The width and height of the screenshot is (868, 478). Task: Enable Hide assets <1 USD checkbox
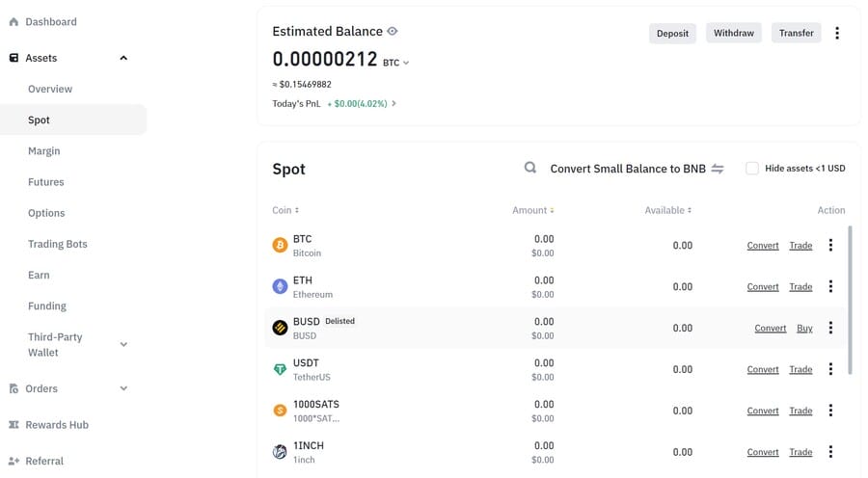pyautogui.click(x=751, y=169)
